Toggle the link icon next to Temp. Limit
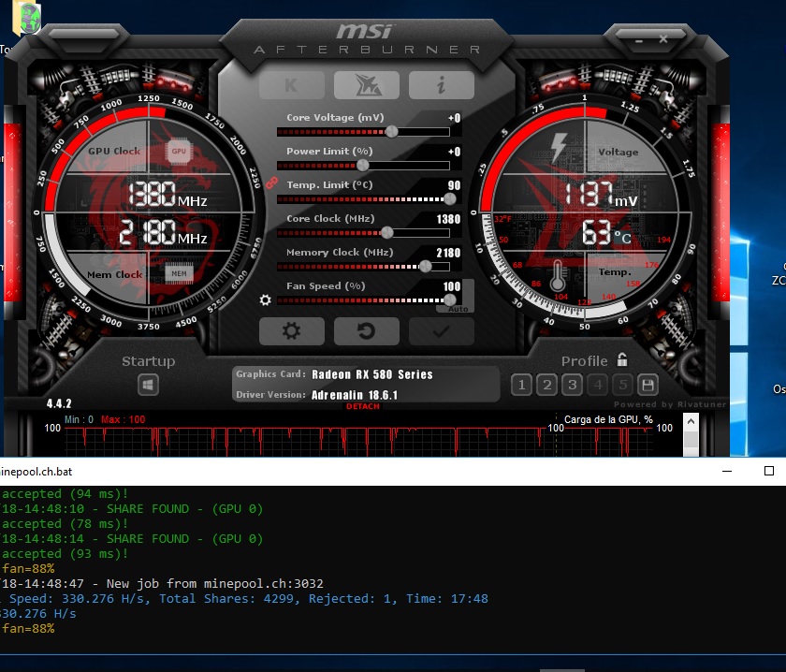786x672 pixels. [x=271, y=183]
